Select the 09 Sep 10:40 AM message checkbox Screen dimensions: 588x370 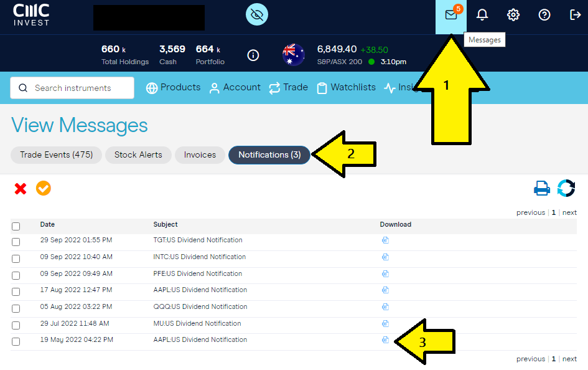click(x=16, y=259)
